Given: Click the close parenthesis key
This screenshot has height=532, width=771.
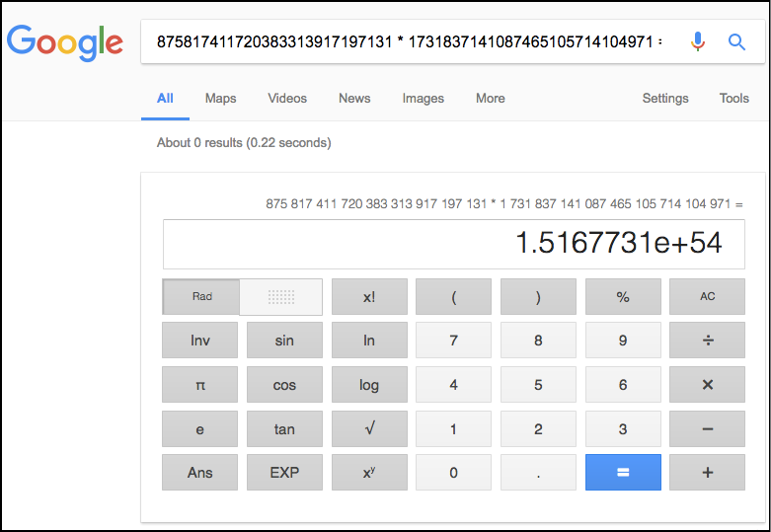Looking at the screenshot, I should click(x=538, y=296).
